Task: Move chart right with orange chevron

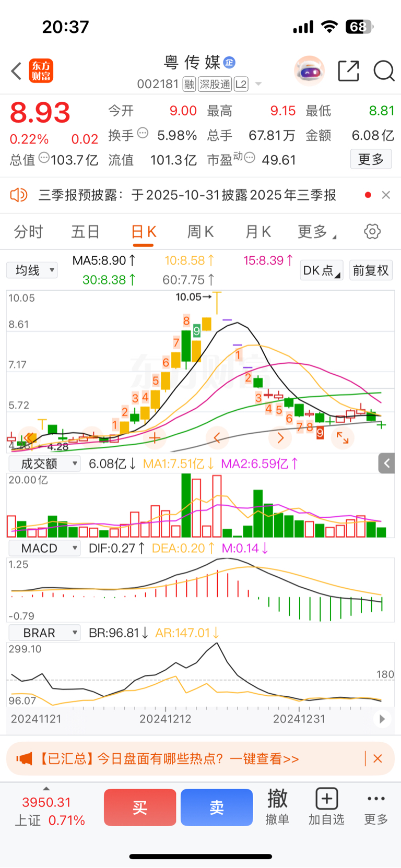Action: [x=280, y=437]
